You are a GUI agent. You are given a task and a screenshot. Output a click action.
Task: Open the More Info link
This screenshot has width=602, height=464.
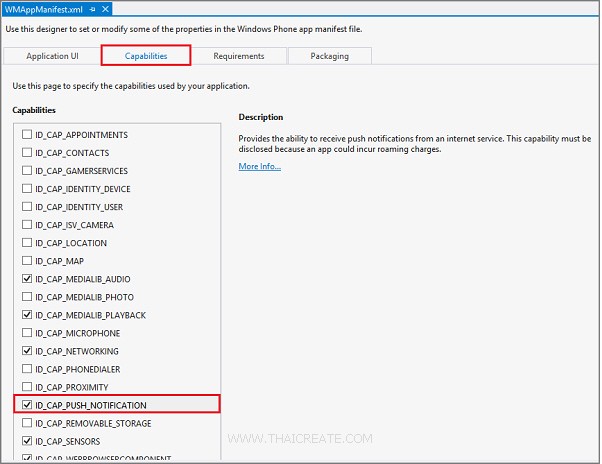tap(260, 166)
